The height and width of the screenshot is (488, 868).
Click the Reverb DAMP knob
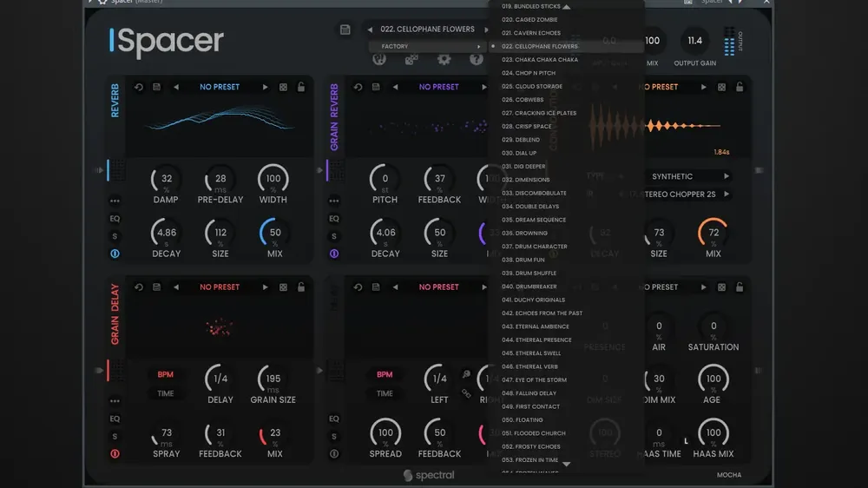pyautogui.click(x=166, y=179)
